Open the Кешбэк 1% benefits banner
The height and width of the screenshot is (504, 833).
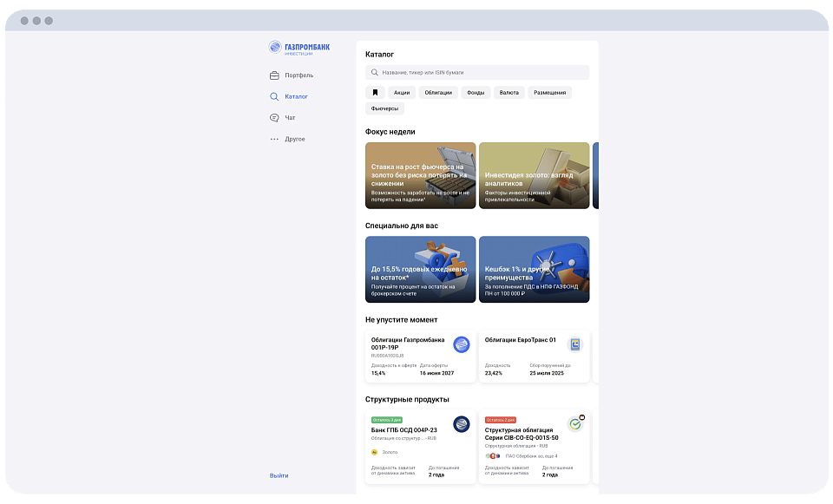pyautogui.click(x=534, y=269)
